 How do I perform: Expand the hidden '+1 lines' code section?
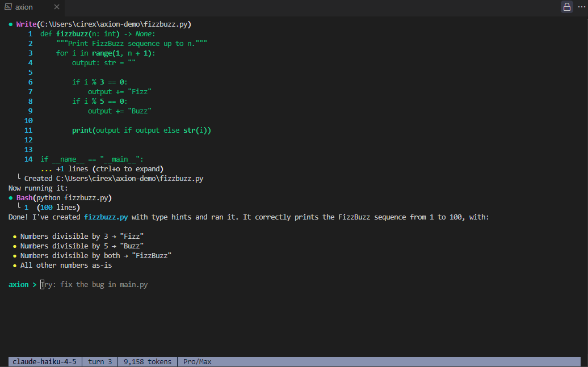102,169
